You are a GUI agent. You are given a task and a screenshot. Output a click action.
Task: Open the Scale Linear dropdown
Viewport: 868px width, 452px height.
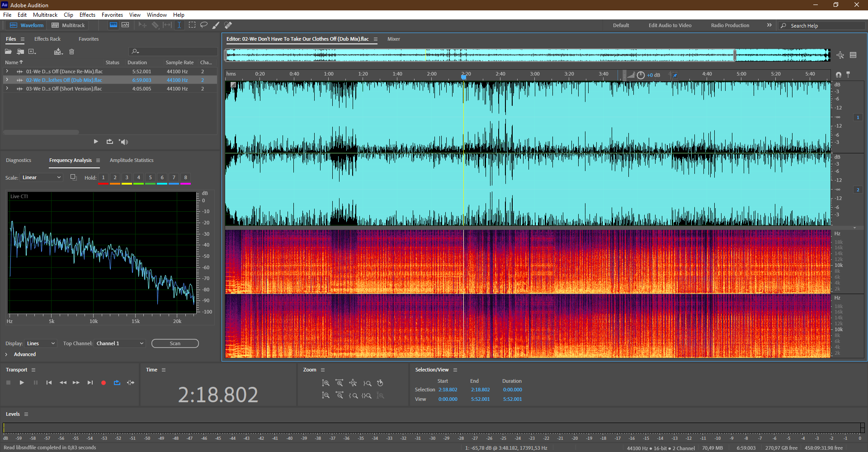41,177
